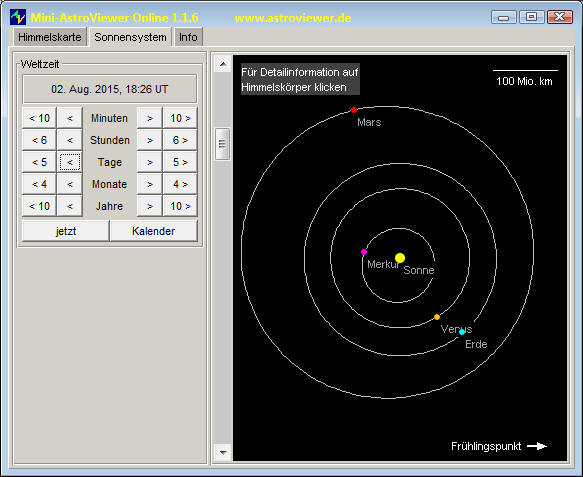Click the cyan Erde planet dot

(x=462, y=332)
